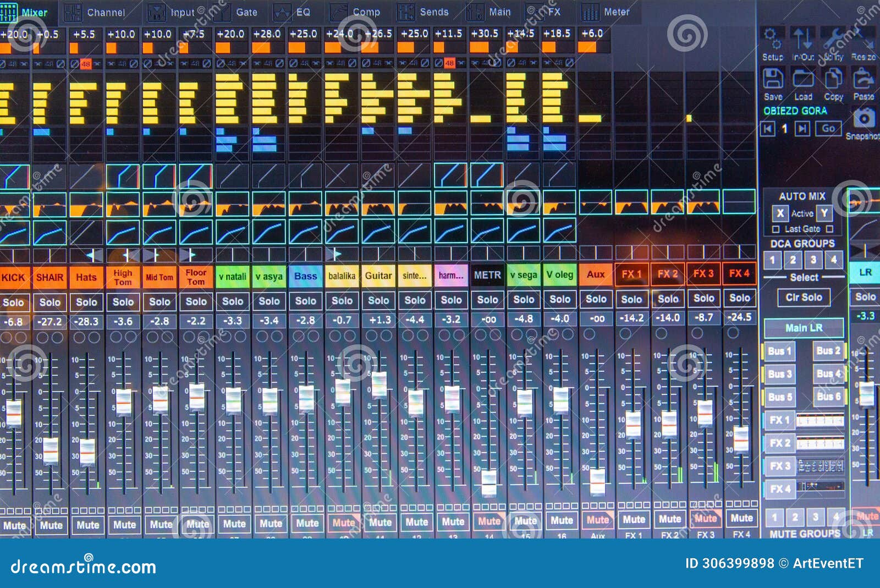
Task: Solo the Bass channel
Action: [306, 301]
